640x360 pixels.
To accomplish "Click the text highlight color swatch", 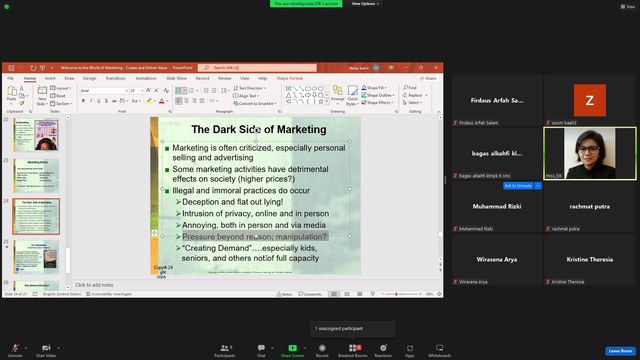I will (x=149, y=101).
